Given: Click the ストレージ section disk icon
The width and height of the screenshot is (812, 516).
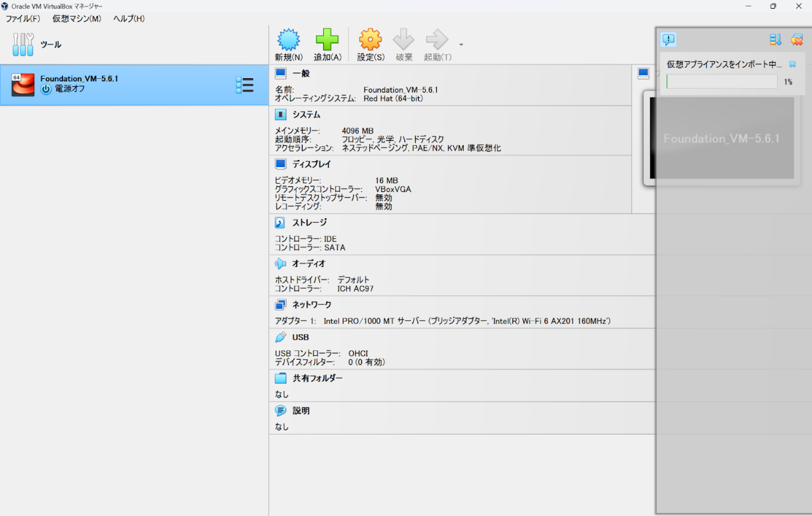Looking at the screenshot, I should pos(281,222).
